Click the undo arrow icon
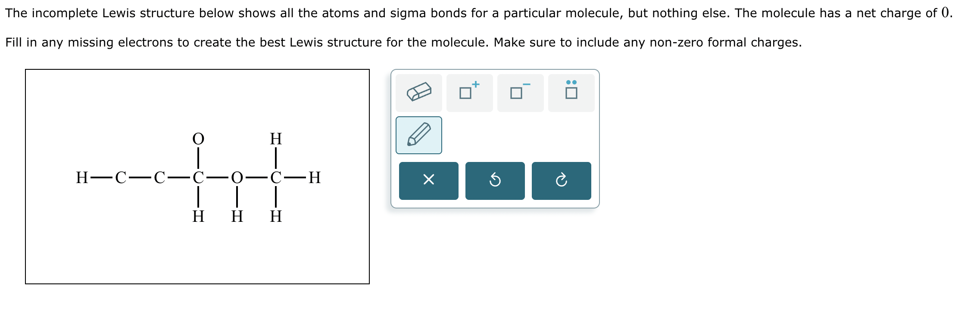Image resolution: width=980 pixels, height=311 pixels. pos(495,181)
